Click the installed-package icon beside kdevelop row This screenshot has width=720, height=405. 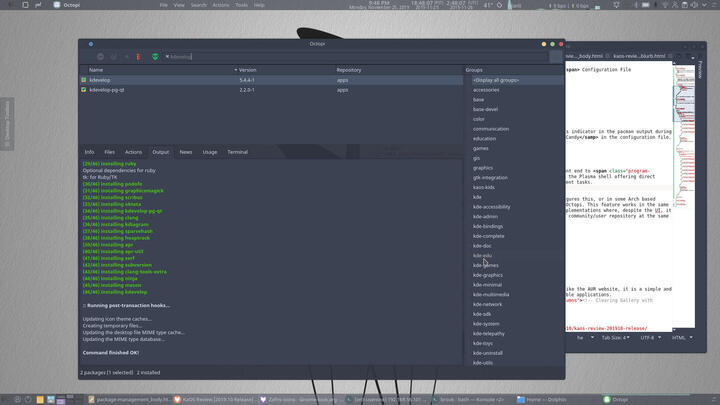coord(84,80)
